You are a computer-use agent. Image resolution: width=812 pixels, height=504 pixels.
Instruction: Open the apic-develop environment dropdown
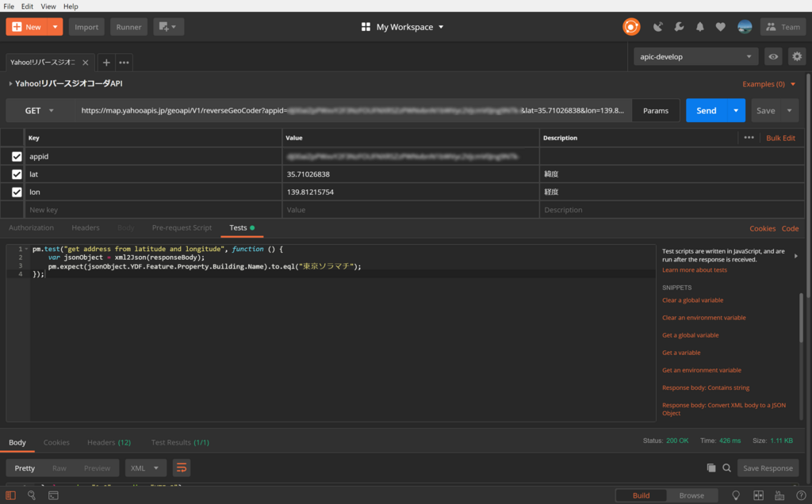(x=696, y=56)
